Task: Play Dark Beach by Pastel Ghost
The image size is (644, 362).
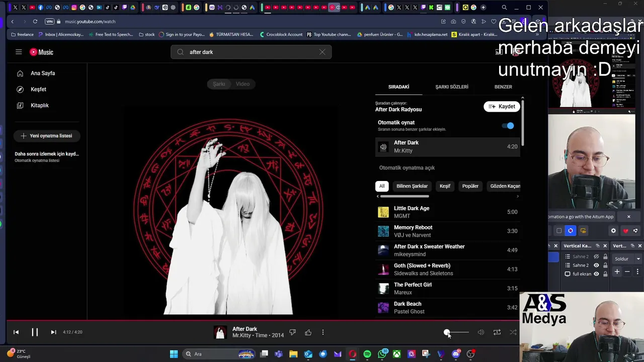Action: [x=448, y=308]
